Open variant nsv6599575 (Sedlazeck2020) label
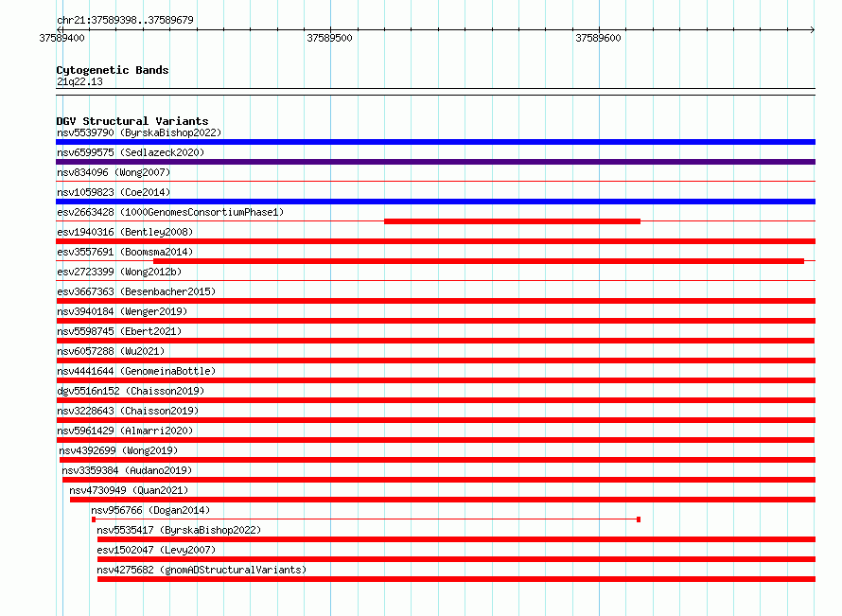Screen dimensions: 842x616 coord(131,152)
